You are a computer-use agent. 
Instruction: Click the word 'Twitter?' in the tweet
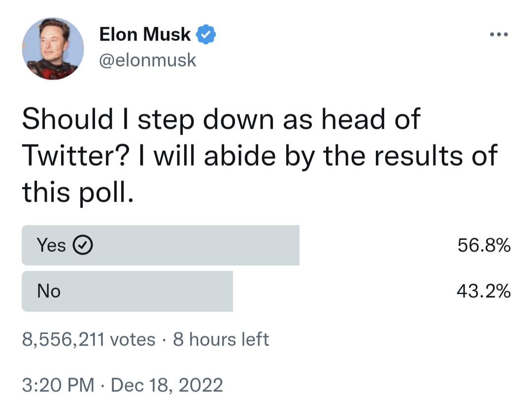[x=76, y=156]
